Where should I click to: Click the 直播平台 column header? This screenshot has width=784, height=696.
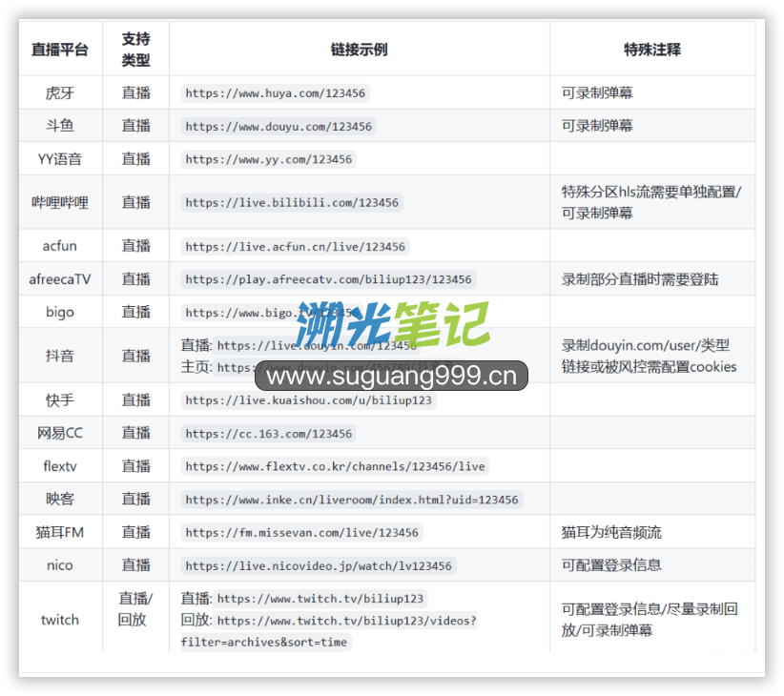click(59, 50)
